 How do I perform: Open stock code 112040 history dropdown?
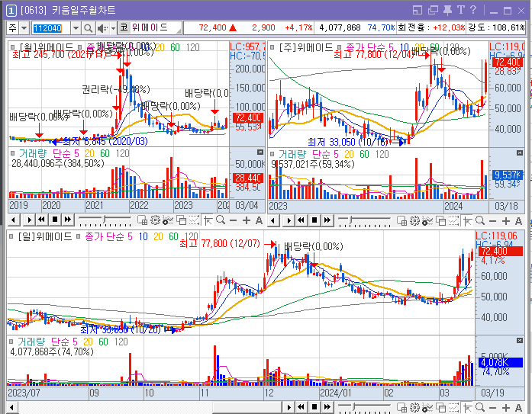[x=76, y=28]
